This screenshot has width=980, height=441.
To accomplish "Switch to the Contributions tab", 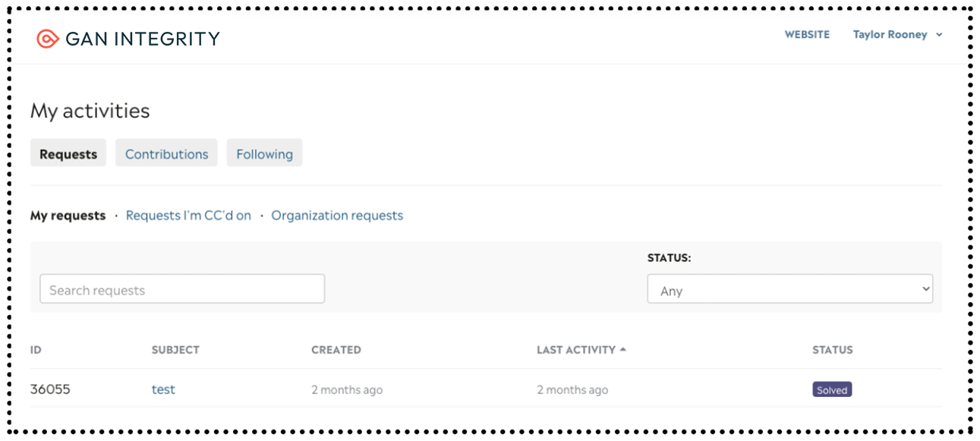I will 166,153.
